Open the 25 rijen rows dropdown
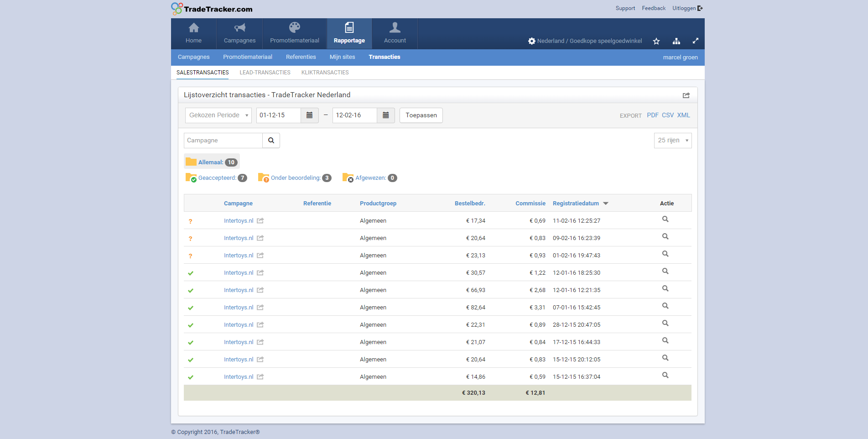868x439 pixels. pyautogui.click(x=673, y=141)
